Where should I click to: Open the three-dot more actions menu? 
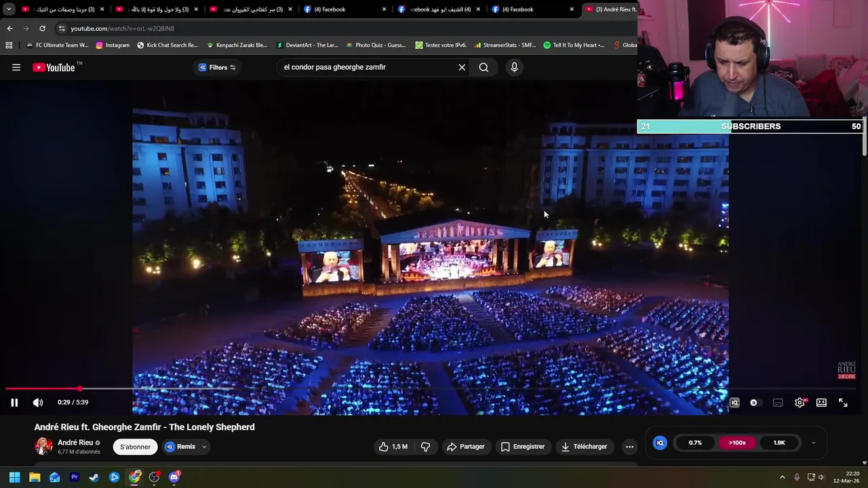pos(629,447)
